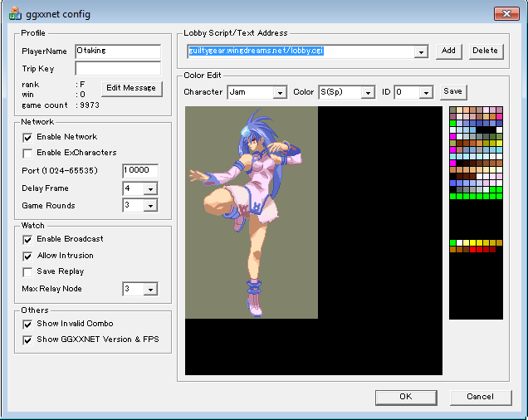Confirm settings with OK
This screenshot has width=528, height=420.
click(406, 397)
